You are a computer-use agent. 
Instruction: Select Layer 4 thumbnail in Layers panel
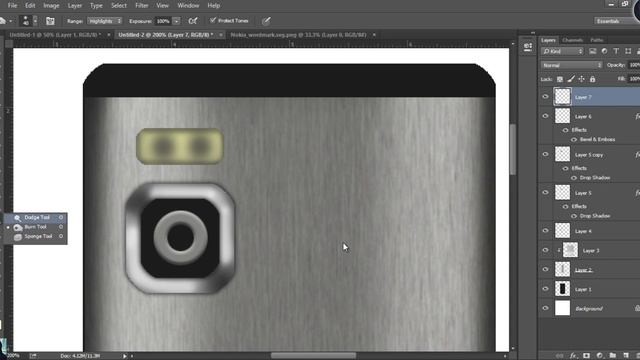(562, 231)
